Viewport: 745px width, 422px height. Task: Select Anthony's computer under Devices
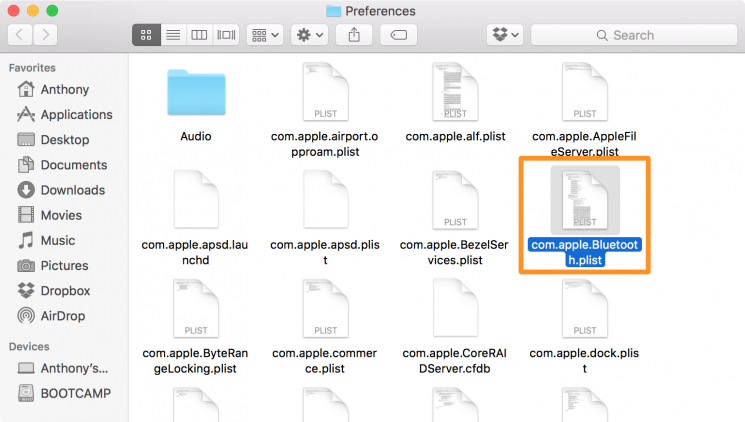click(x=64, y=368)
